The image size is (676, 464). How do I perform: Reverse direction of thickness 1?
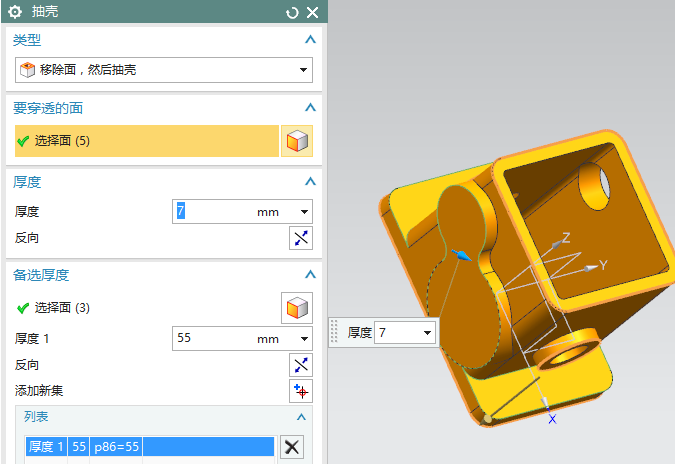pos(300,364)
